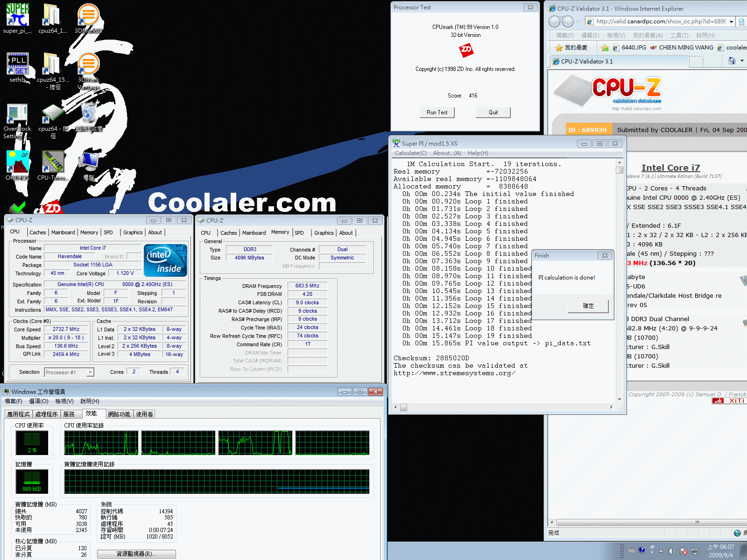Open the CHIEN MING WANG favorites link

[x=682, y=48]
